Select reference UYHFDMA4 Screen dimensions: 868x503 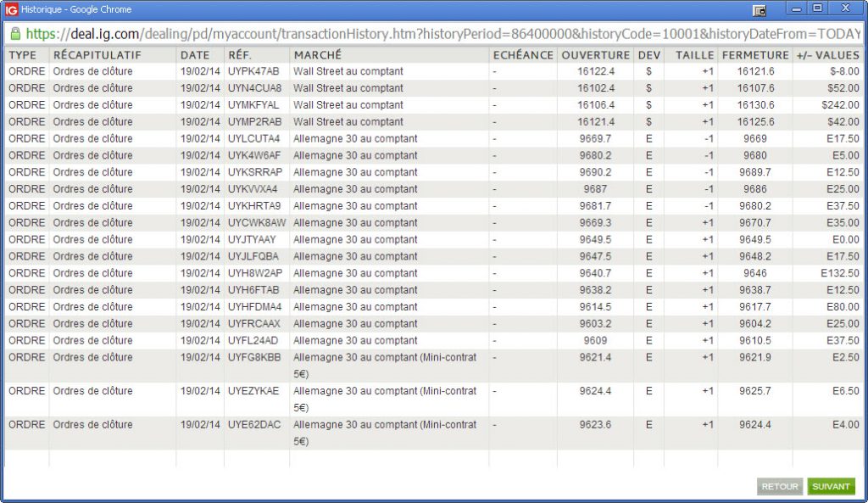pyautogui.click(x=254, y=307)
